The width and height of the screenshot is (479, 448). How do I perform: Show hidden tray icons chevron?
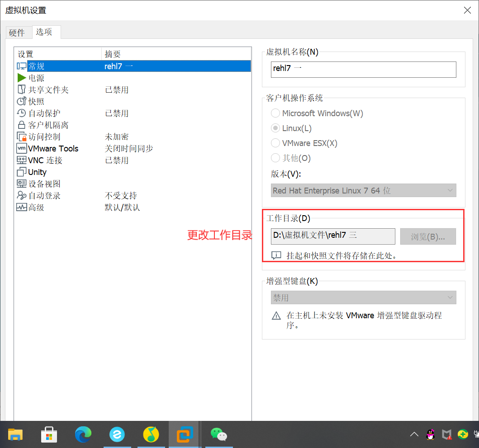(414, 434)
